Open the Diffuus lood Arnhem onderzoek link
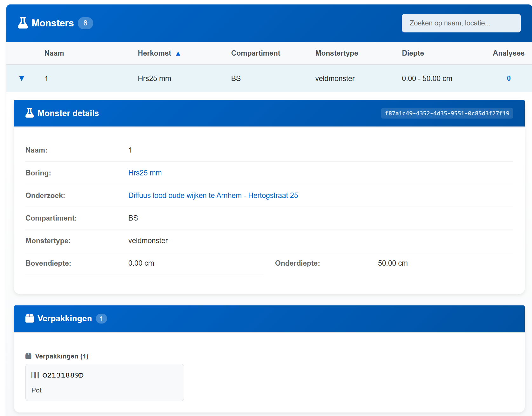 pos(213,195)
